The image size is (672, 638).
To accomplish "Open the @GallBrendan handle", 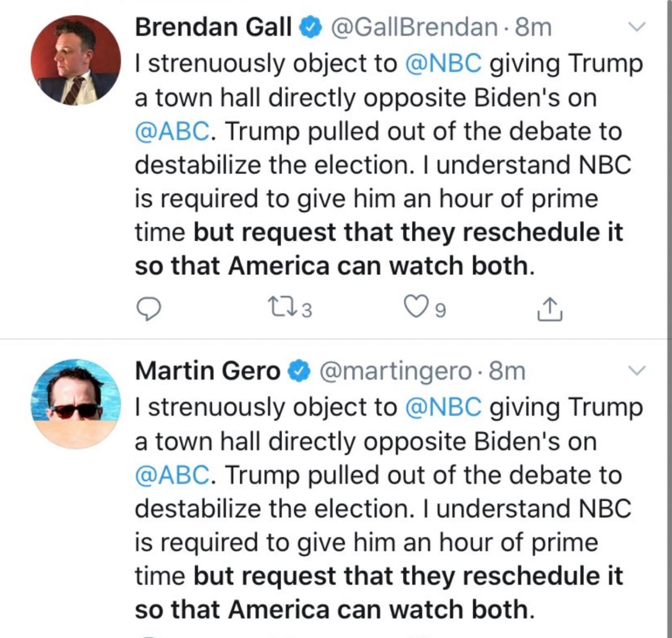I will [414, 27].
